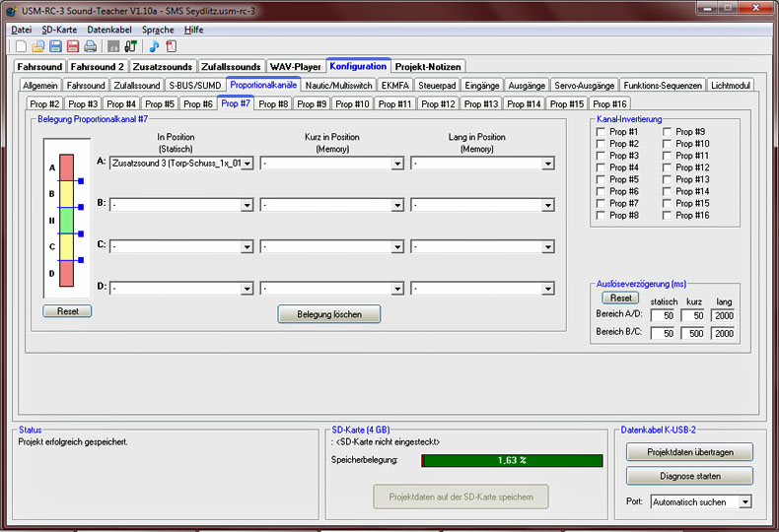Create a new project with blank page icon

point(21,46)
